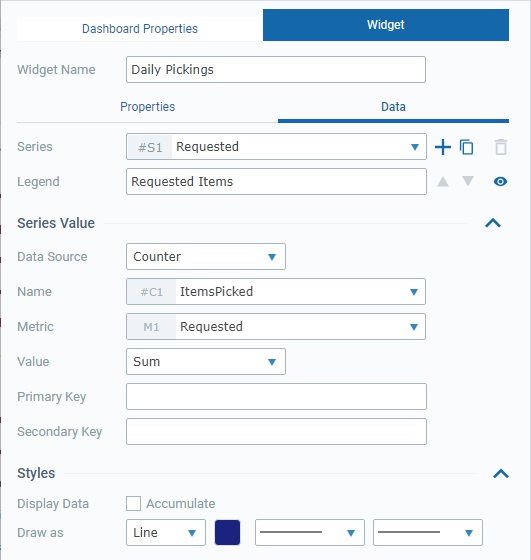Open the dark blue line color swatch

coord(227,532)
